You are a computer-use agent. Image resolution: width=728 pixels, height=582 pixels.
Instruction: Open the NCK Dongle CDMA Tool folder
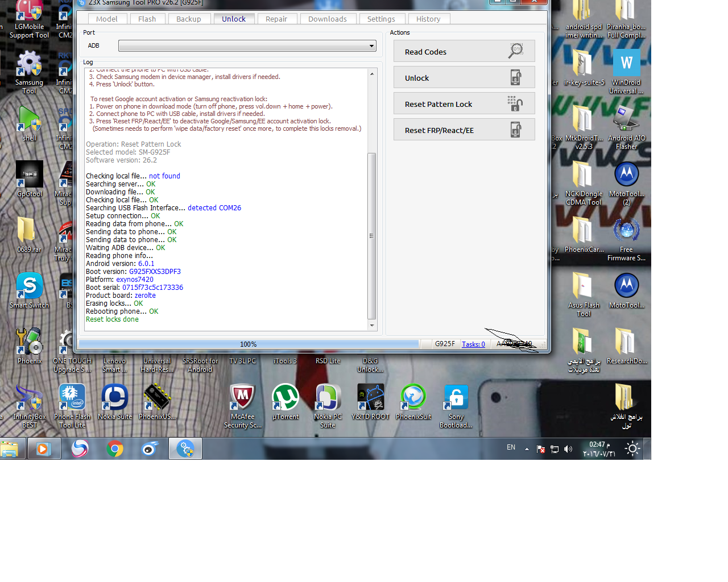coord(584,183)
